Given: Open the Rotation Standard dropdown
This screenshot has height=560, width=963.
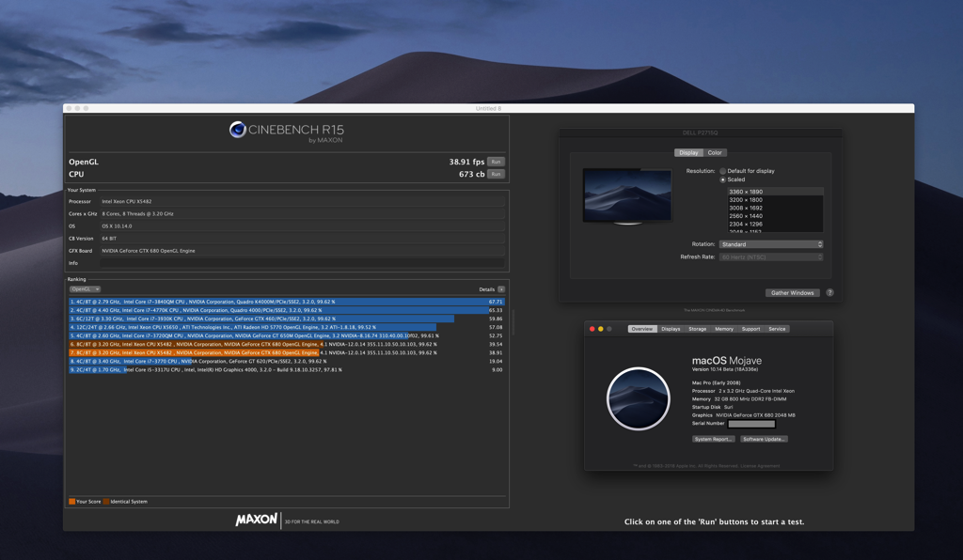Looking at the screenshot, I should 771,244.
